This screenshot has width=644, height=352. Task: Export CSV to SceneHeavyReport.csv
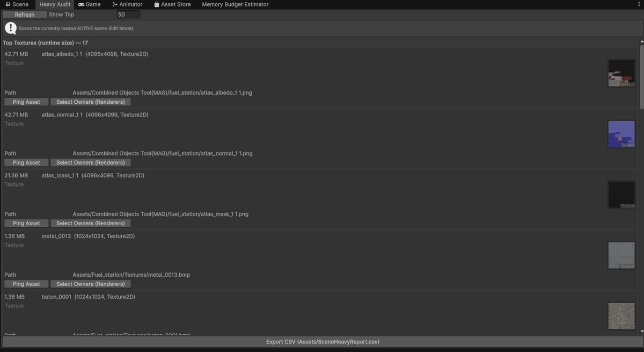pyautogui.click(x=322, y=342)
